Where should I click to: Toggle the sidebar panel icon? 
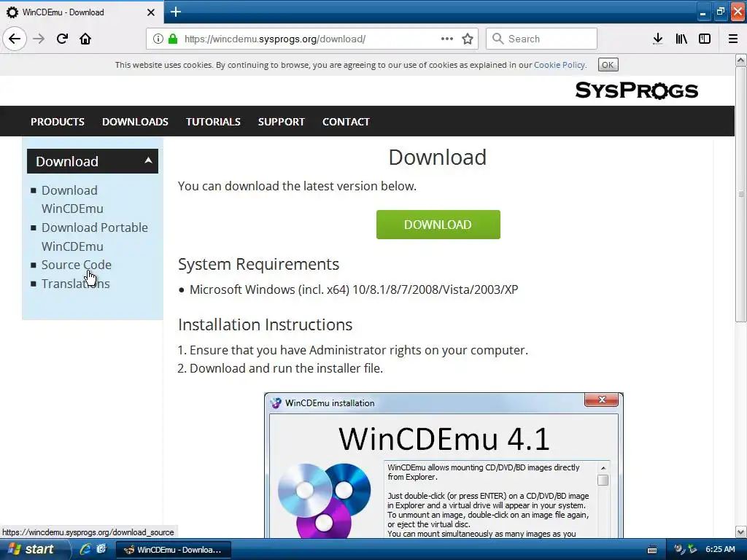[x=705, y=39]
